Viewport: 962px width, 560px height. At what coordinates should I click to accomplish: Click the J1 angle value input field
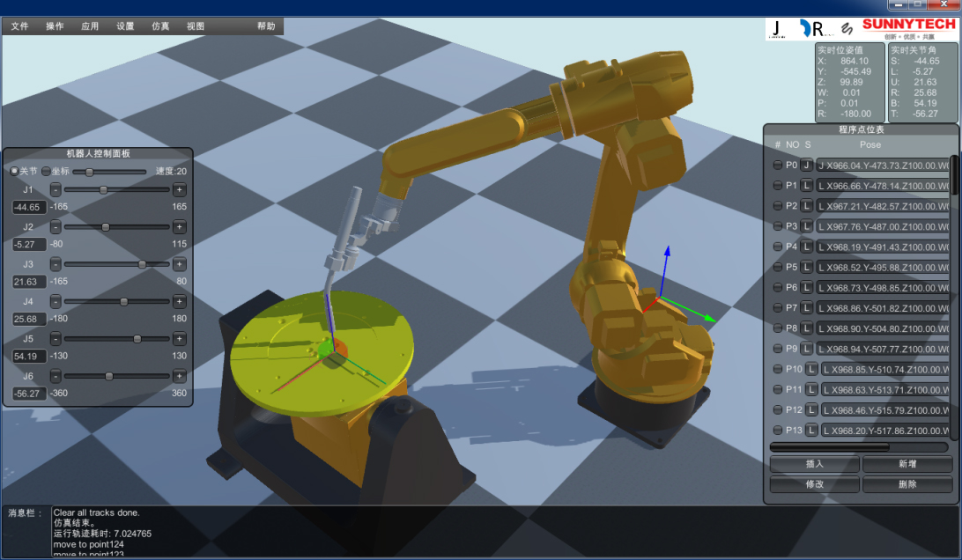(29, 207)
